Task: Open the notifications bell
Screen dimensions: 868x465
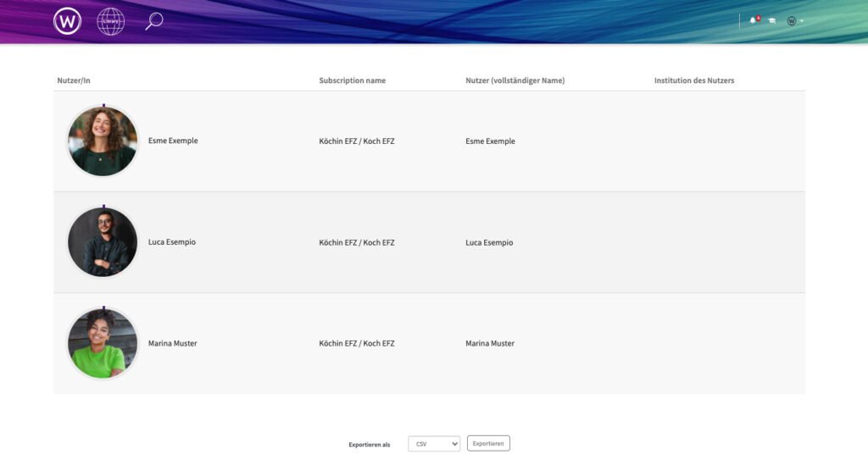Action: tap(753, 20)
